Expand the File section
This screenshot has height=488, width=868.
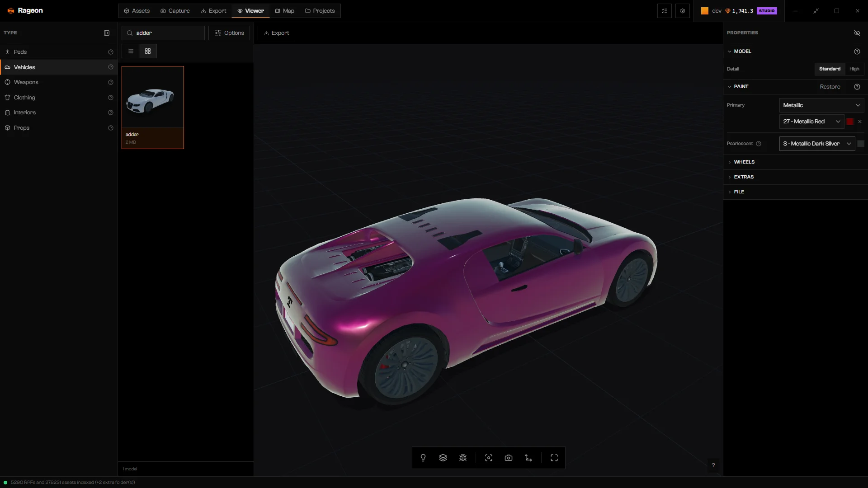tap(795, 192)
